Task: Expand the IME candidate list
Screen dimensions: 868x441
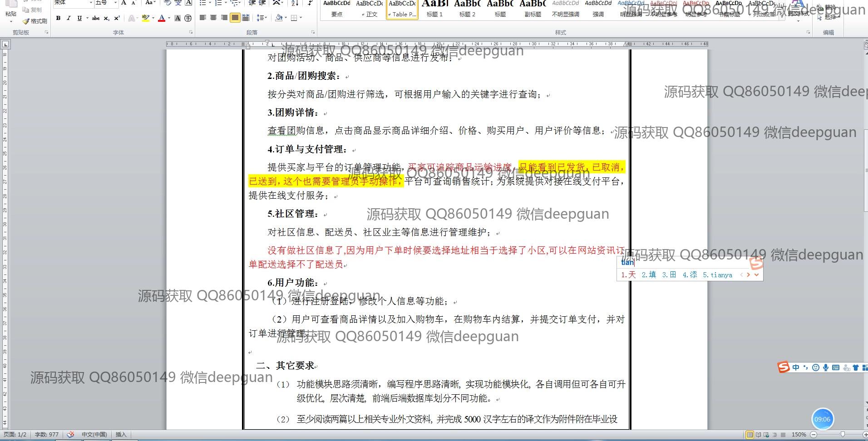Action: [756, 274]
